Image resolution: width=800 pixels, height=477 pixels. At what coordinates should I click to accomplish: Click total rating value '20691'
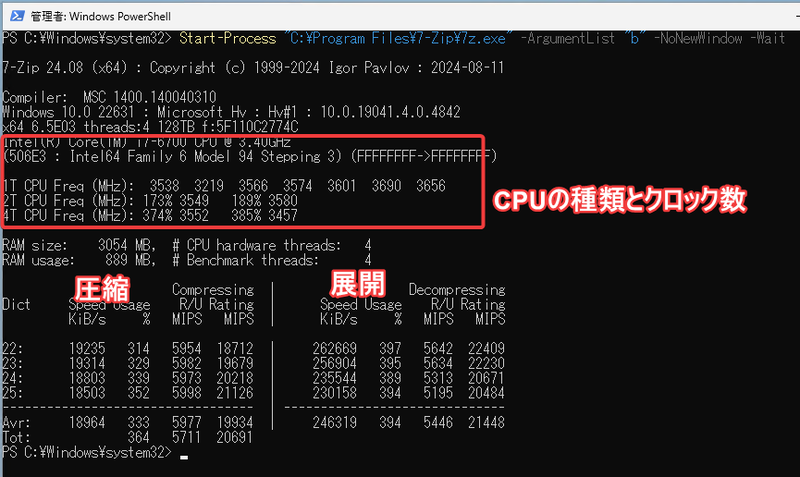[235, 438]
